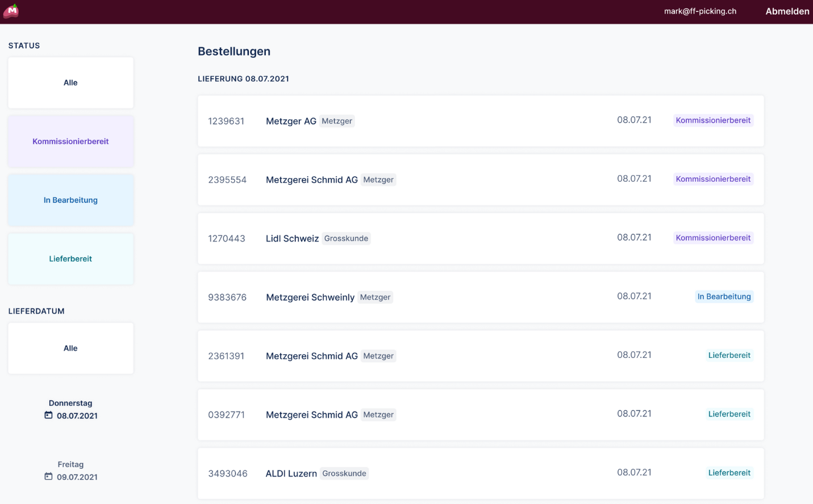Viewport: 813px width, 504px height.
Task: Choose Donnerstag delivery date filter
Action: point(71,410)
